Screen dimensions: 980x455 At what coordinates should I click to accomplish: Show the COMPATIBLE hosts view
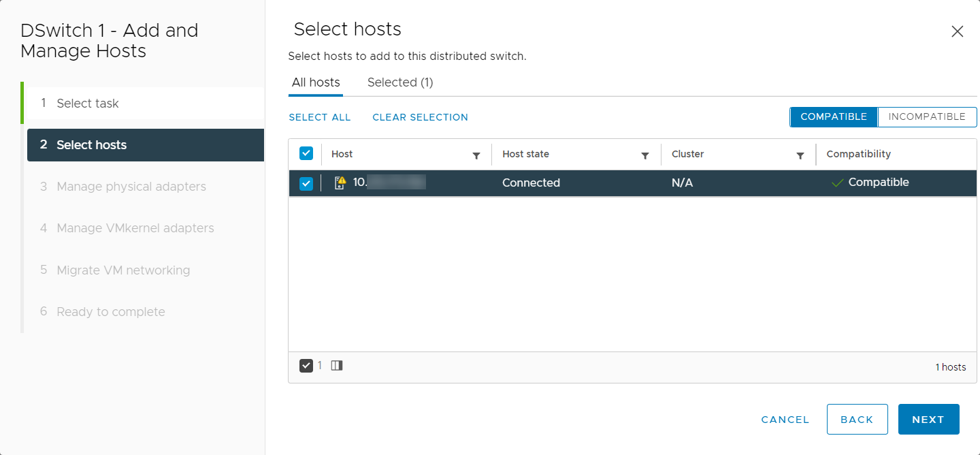point(834,116)
